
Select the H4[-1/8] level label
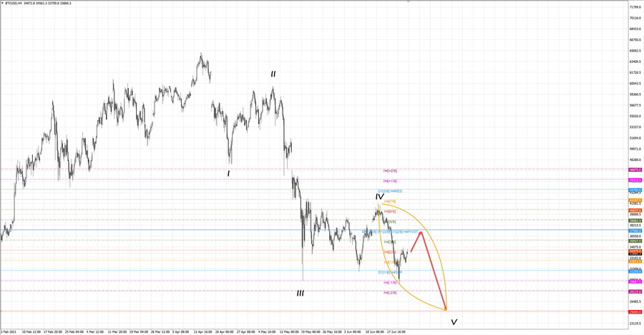(x=390, y=282)
